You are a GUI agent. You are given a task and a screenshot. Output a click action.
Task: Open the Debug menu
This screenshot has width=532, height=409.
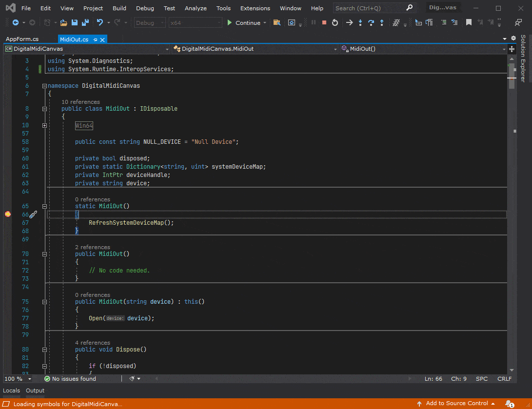tap(145, 8)
